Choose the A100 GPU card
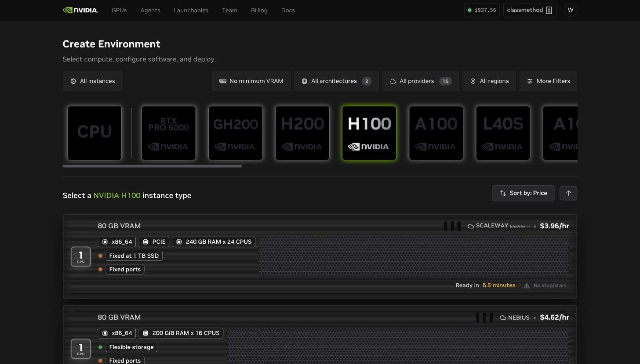640x364 pixels. [436, 133]
